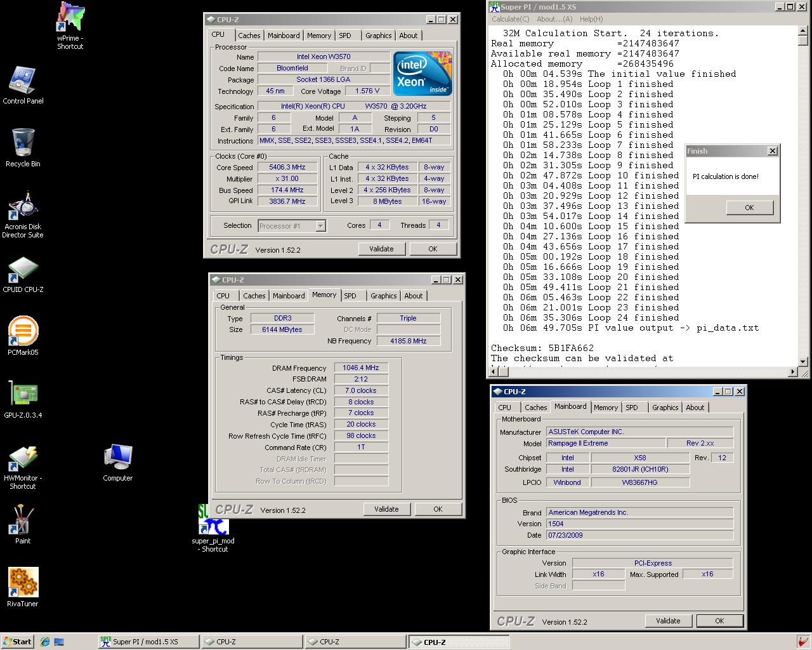812x650 pixels.
Task: Click Validate in Mainboard tab window
Action: 668,621
